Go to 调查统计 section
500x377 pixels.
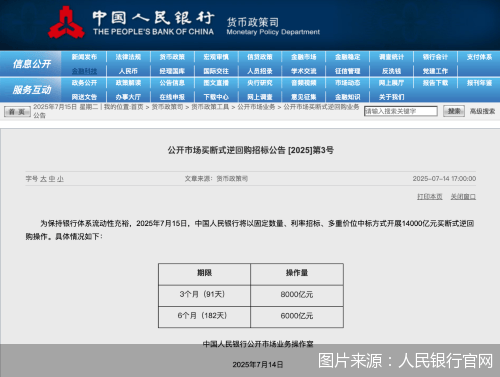pyautogui.click(x=391, y=57)
